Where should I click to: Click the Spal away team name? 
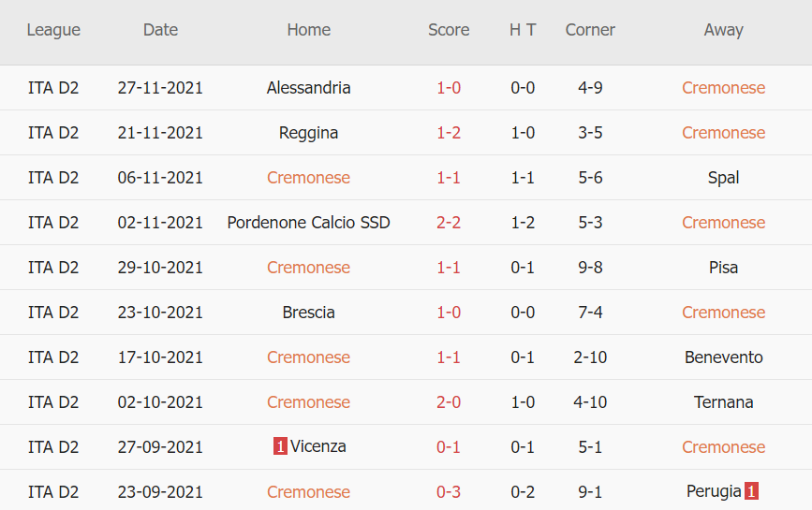[x=723, y=178]
